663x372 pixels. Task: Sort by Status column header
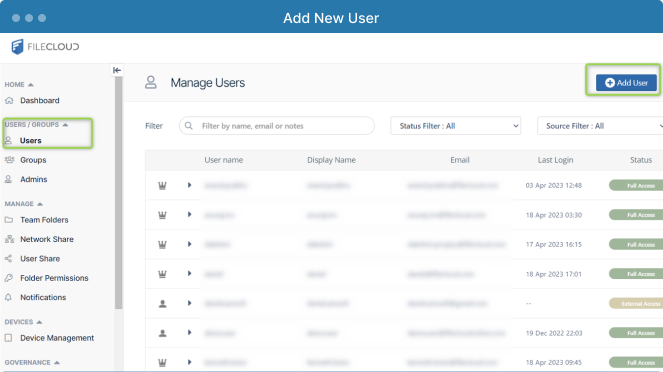pos(641,160)
